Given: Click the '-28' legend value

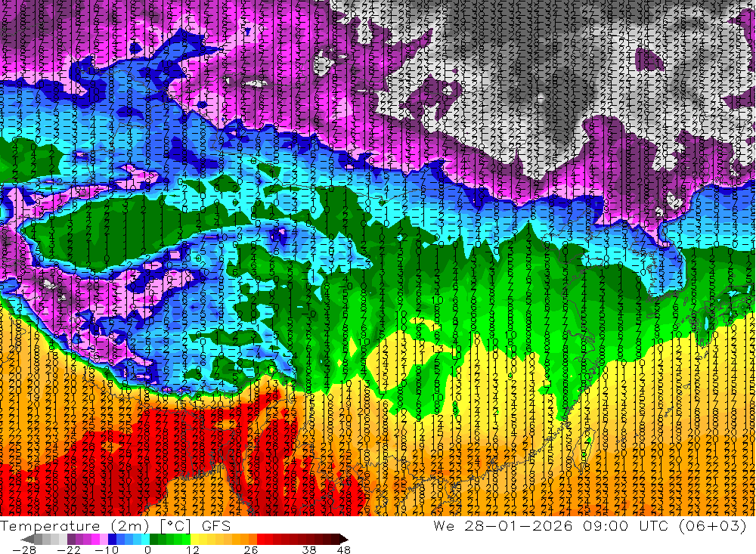Looking at the screenshot, I should 23,550.
